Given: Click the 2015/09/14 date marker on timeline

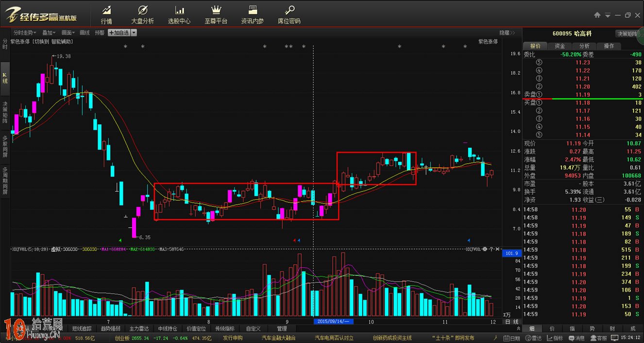Looking at the screenshot, I should point(333,322).
